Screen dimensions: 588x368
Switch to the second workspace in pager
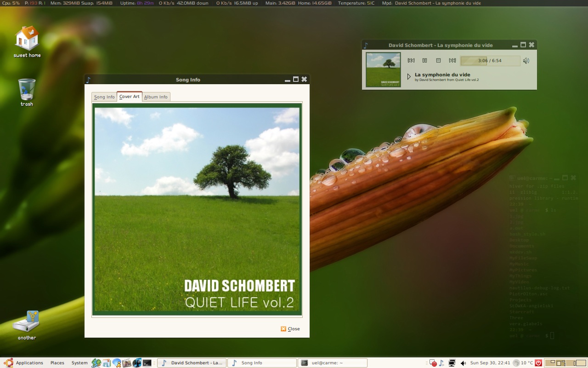[x=560, y=363]
